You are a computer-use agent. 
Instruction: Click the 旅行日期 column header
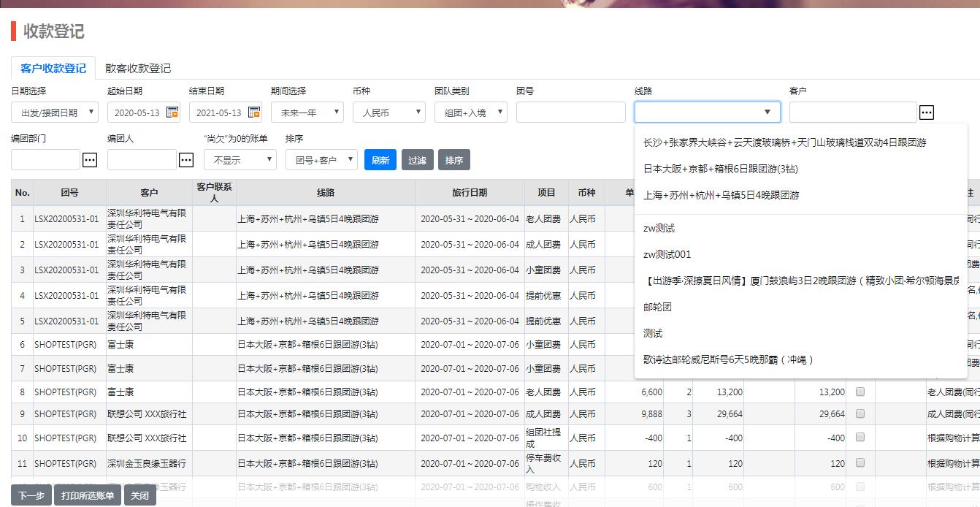pyautogui.click(x=470, y=193)
